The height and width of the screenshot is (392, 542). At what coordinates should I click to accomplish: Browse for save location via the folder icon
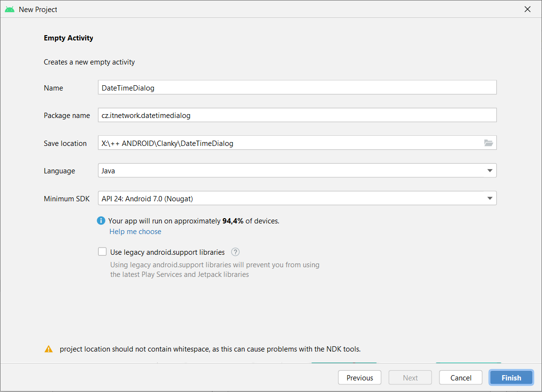pos(489,143)
